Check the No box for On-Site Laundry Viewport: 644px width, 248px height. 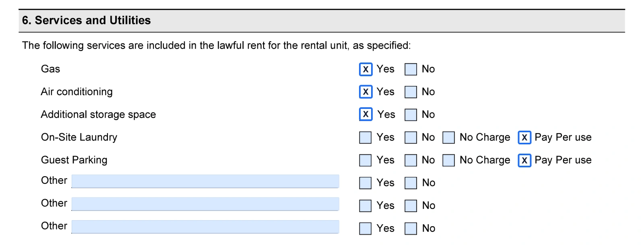pos(411,138)
